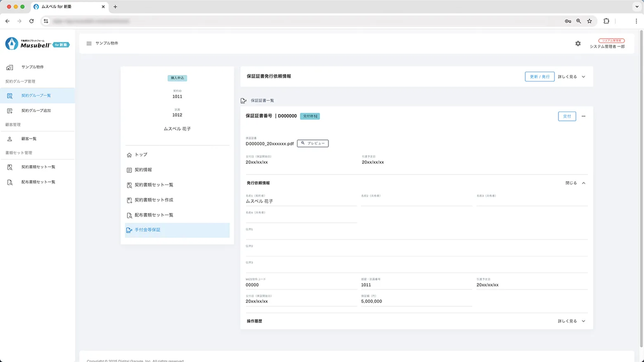Select 契約情報 in the contract menu
The image size is (644, 362).
(x=143, y=170)
